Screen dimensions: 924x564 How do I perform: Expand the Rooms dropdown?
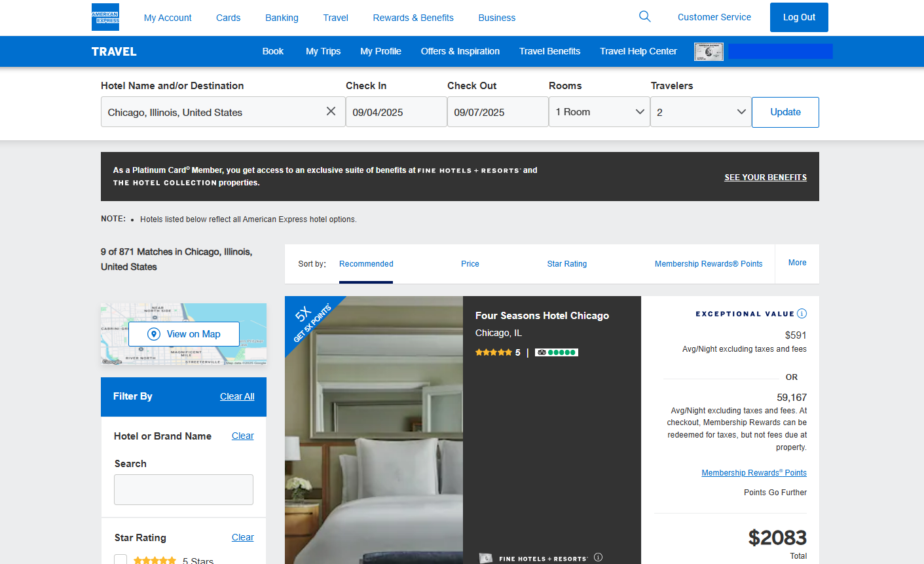[599, 112]
